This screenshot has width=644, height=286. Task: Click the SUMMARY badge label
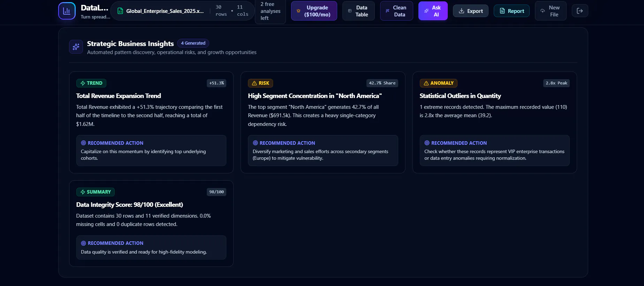99,192
